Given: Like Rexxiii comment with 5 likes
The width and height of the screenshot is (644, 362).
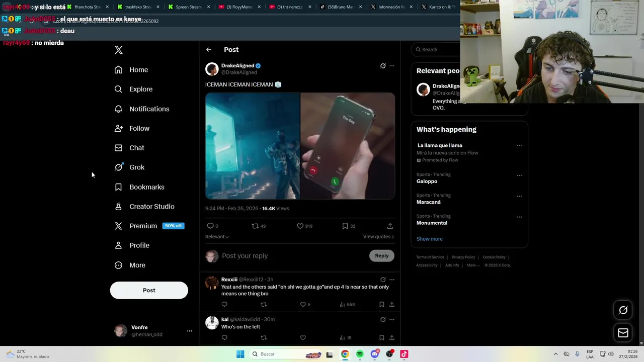Looking at the screenshot, I should point(305,305).
